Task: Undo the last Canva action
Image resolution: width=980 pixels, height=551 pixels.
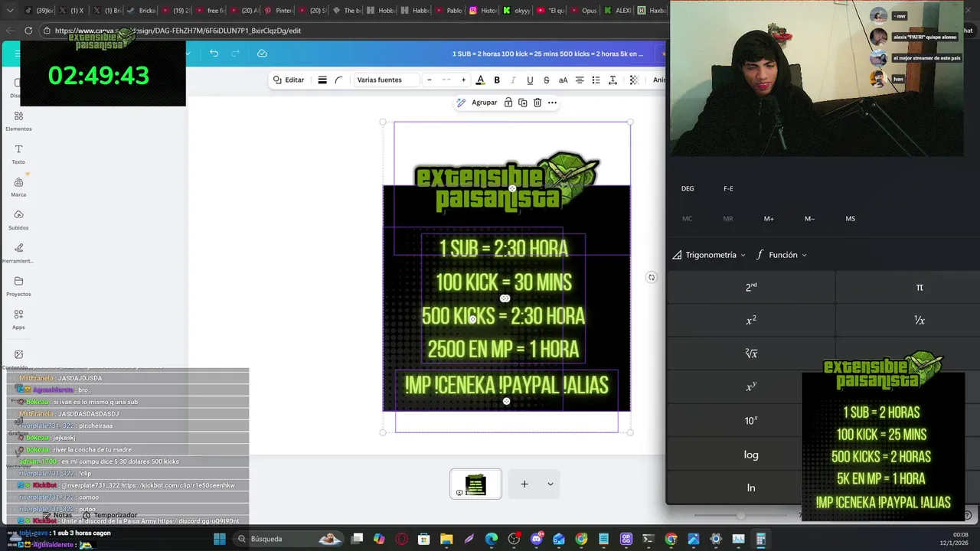Action: point(214,54)
